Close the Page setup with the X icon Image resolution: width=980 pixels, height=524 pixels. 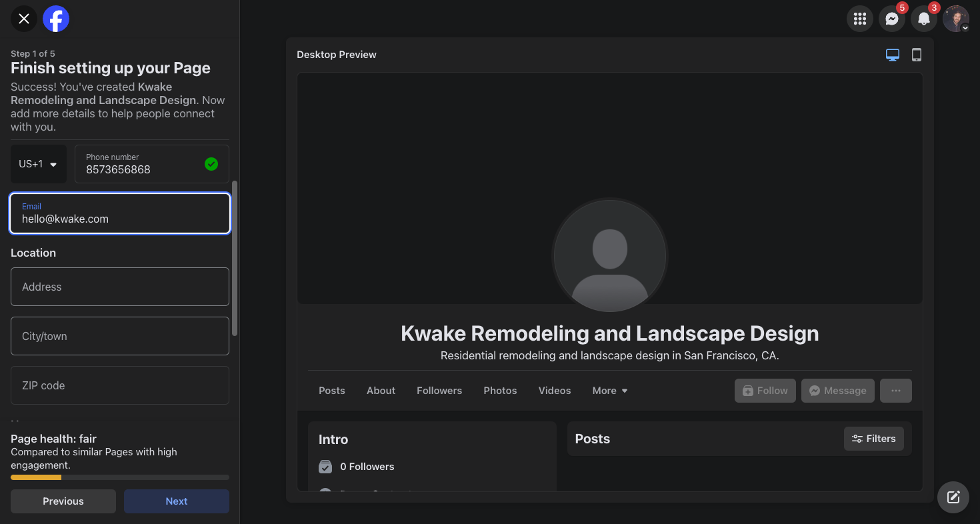click(24, 19)
